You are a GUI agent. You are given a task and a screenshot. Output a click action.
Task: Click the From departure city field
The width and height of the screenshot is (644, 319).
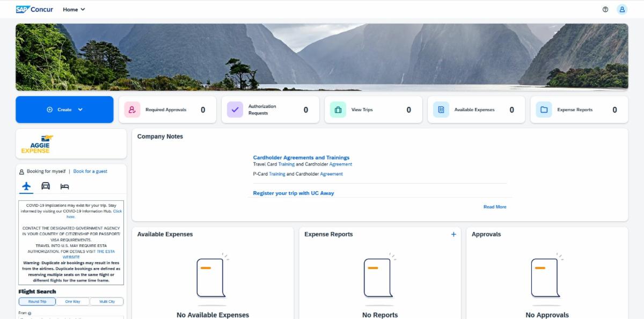(71, 317)
